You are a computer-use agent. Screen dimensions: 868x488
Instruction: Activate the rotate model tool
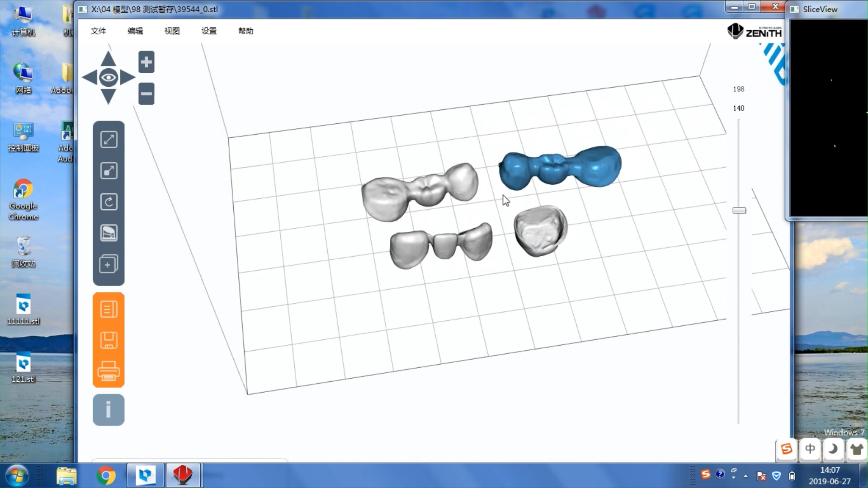[x=108, y=202]
